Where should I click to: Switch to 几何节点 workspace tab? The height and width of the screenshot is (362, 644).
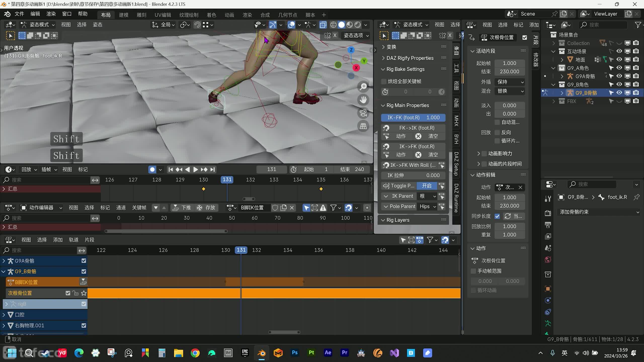pyautogui.click(x=288, y=15)
